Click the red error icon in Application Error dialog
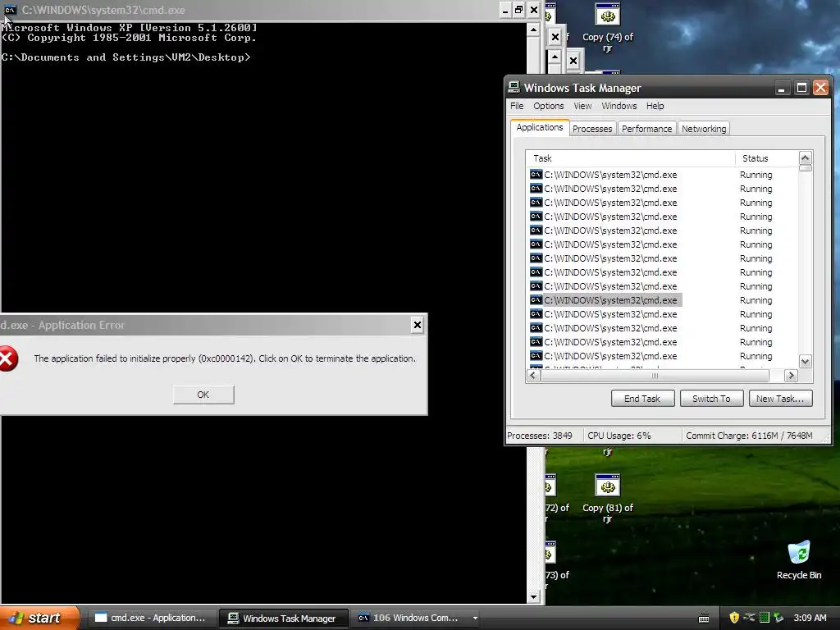This screenshot has width=840, height=630. (x=7, y=358)
